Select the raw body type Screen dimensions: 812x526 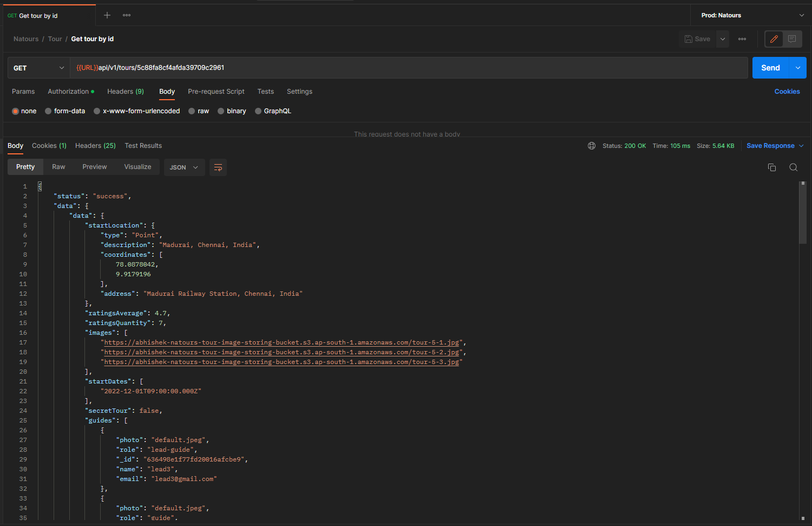(200, 111)
